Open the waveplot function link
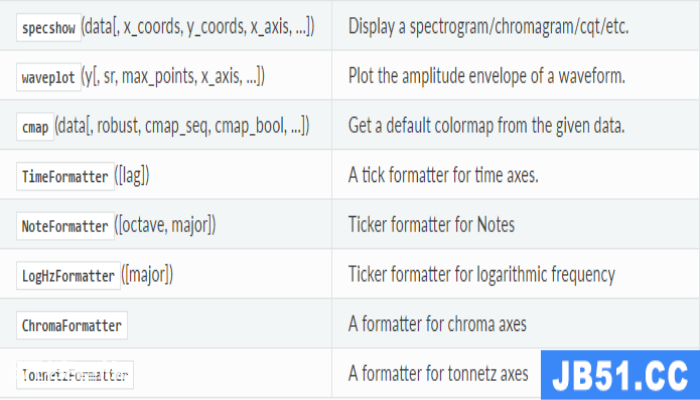 click(49, 77)
